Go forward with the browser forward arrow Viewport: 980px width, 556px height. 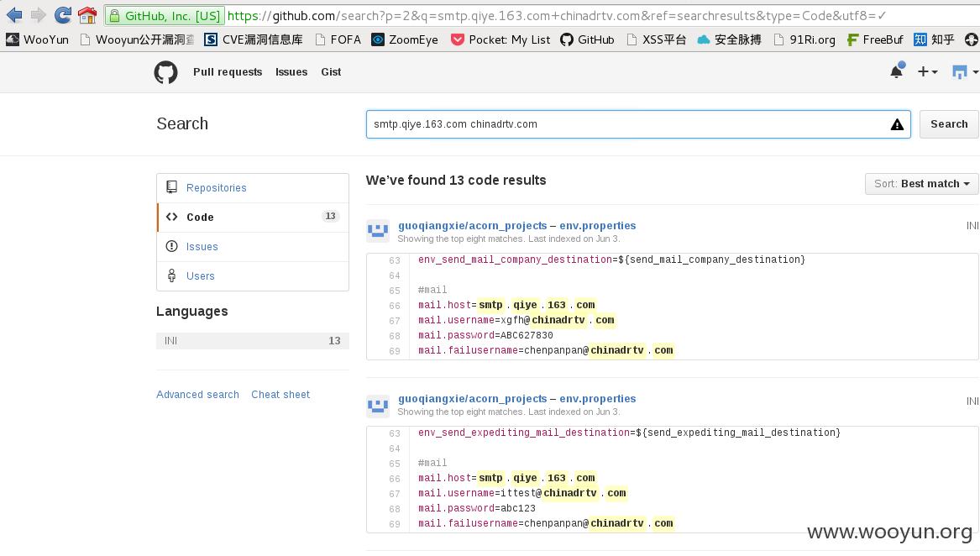[38, 15]
